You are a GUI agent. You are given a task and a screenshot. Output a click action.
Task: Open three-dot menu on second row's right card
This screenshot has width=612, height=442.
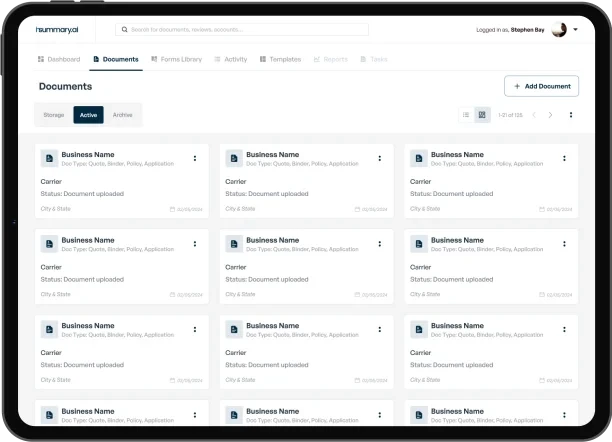click(564, 244)
